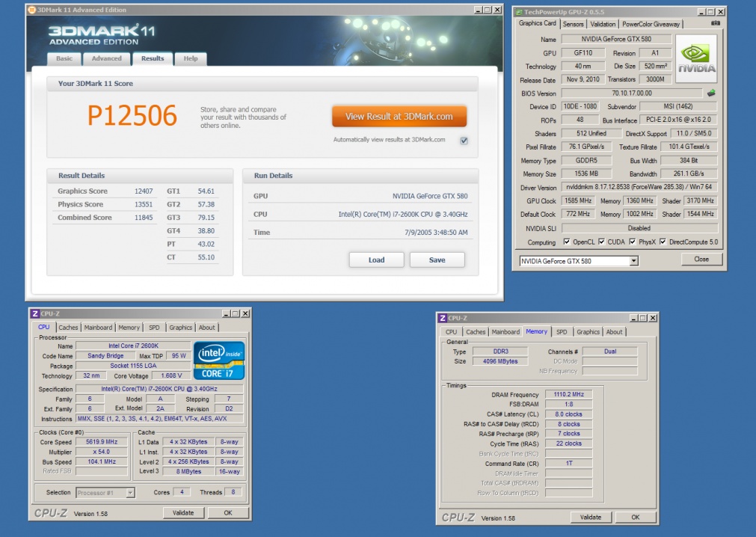The width and height of the screenshot is (756, 537).
Task: Click the CPU-Z icon in memory window title
Action: (442, 318)
